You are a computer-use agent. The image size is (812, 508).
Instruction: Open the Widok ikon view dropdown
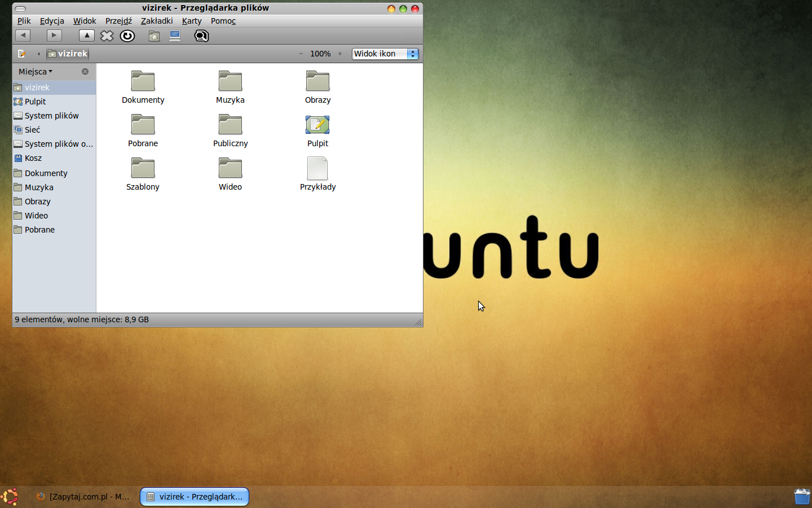click(x=385, y=54)
